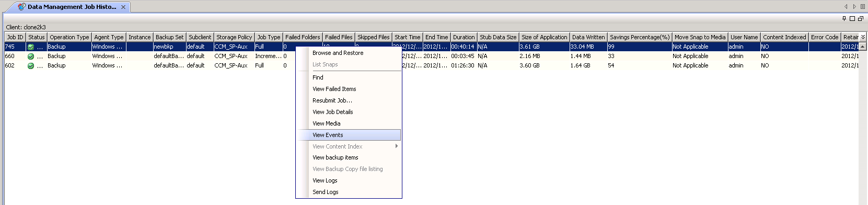
Task: Click the Data Management Job History tab icon
Action: click(21, 7)
